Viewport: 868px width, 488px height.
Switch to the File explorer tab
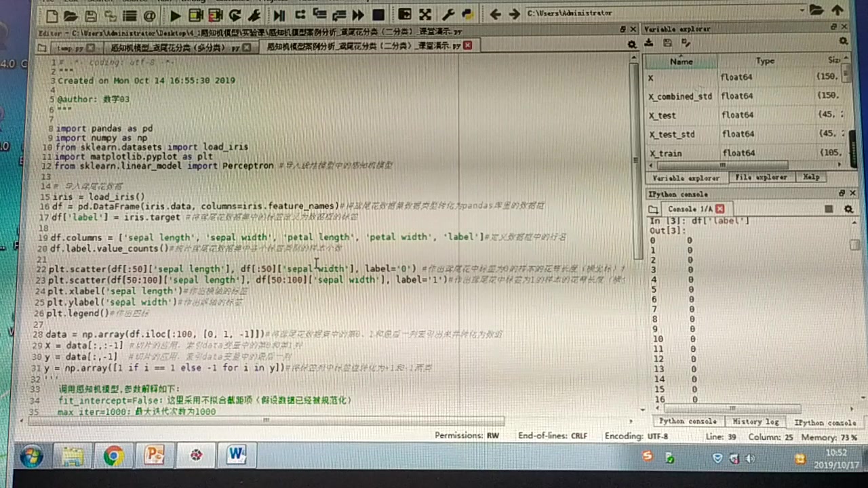click(x=761, y=177)
